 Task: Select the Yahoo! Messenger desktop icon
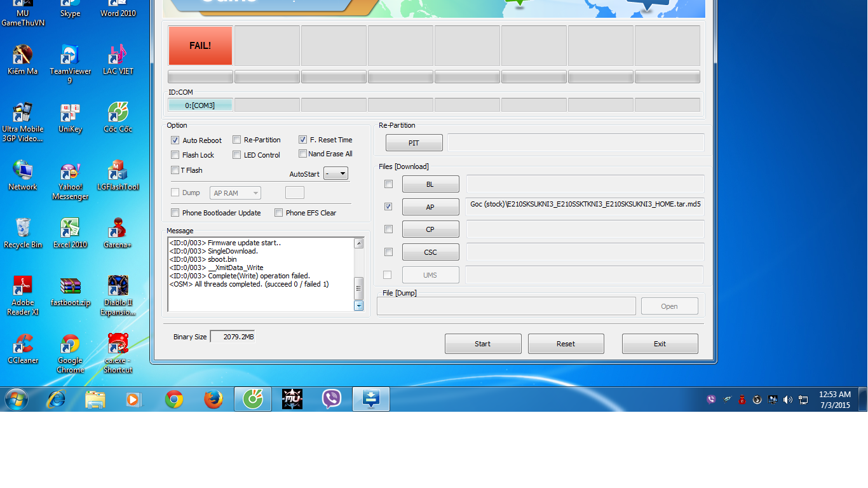[70, 180]
